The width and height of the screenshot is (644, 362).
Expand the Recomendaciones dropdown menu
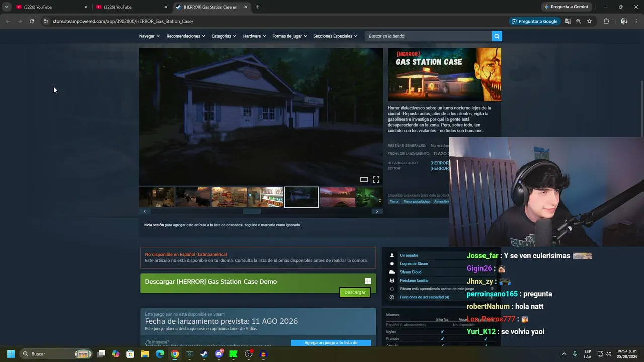[186, 36]
